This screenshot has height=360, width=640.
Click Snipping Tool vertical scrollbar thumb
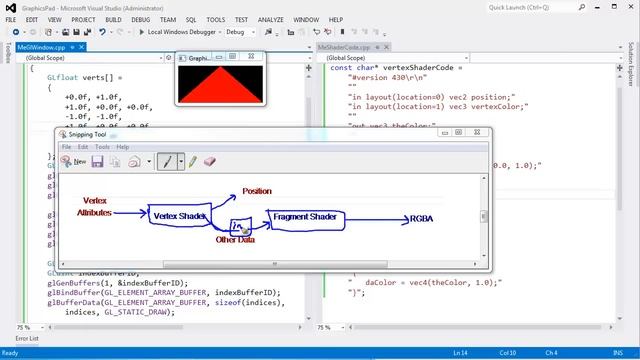click(484, 216)
